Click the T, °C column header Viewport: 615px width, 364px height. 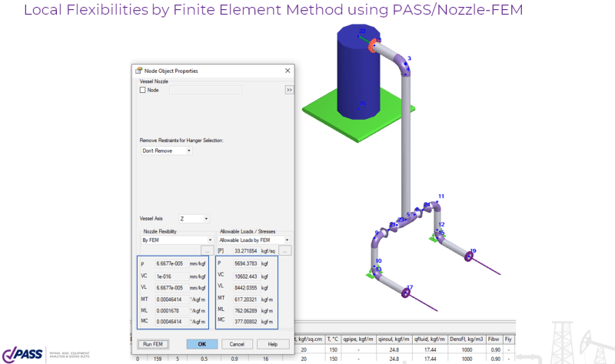point(333,339)
